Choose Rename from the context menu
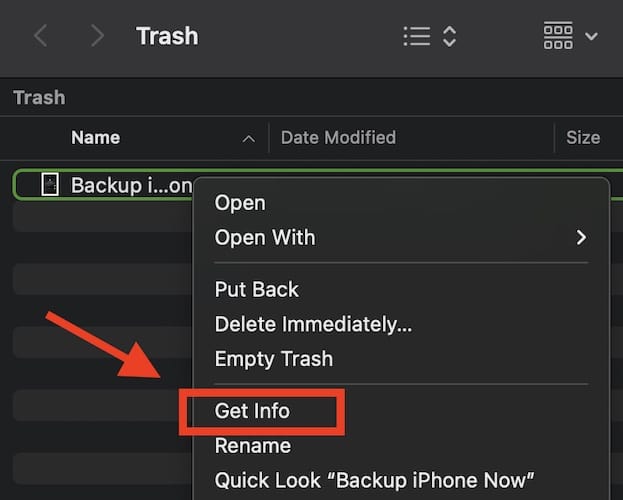 (252, 446)
